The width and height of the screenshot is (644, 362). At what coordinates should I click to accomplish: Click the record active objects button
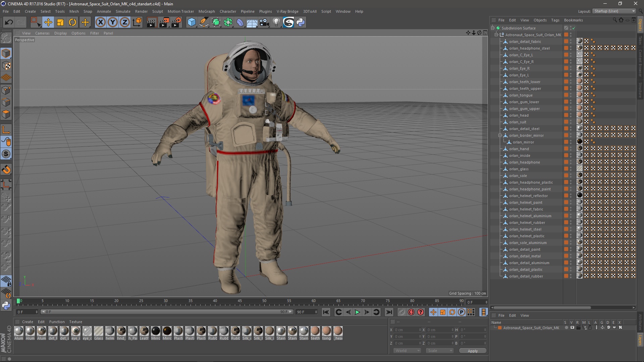(401, 312)
